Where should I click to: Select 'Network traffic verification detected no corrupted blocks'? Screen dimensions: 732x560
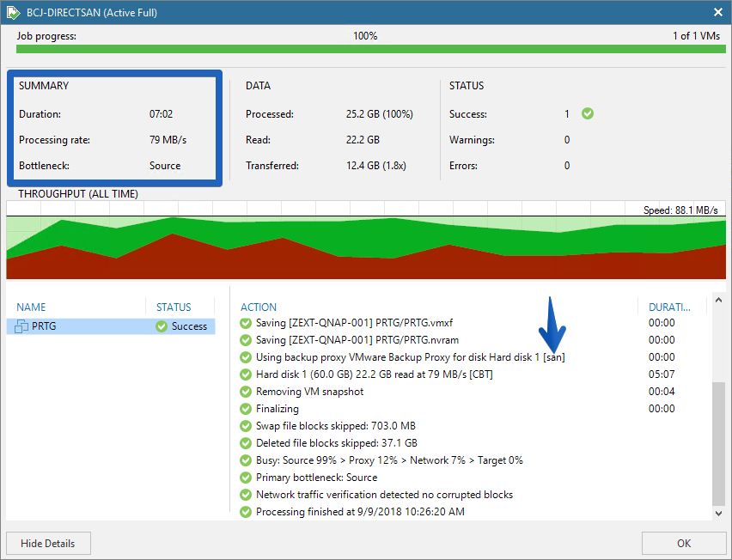click(x=384, y=495)
